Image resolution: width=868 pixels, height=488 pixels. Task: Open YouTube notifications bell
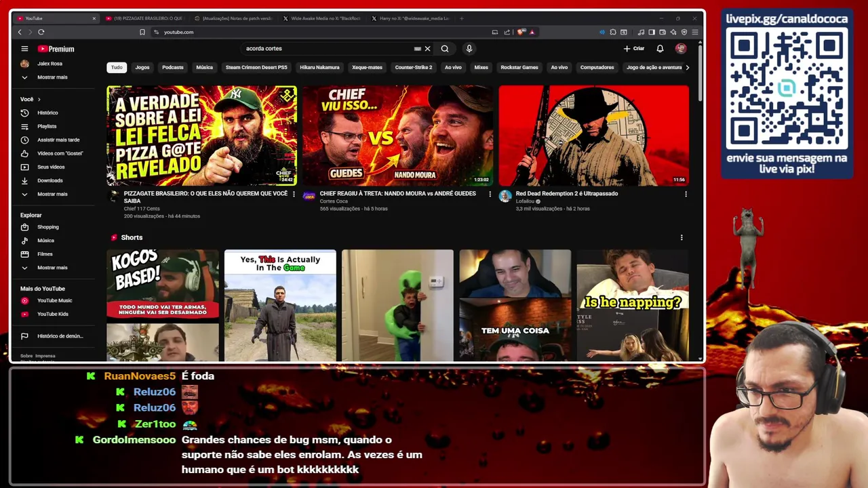660,49
